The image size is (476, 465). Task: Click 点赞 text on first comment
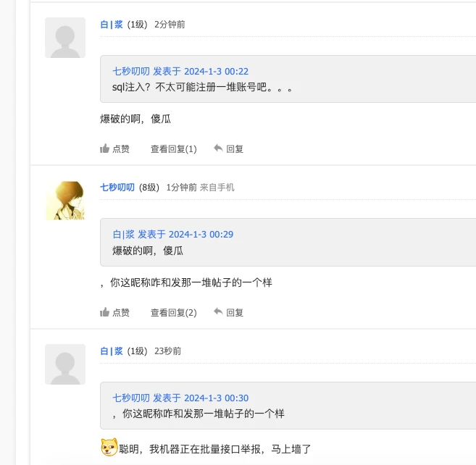[121, 149]
